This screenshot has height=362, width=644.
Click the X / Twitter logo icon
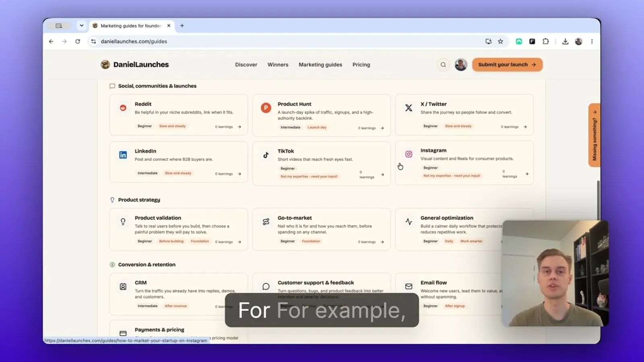[x=409, y=108]
